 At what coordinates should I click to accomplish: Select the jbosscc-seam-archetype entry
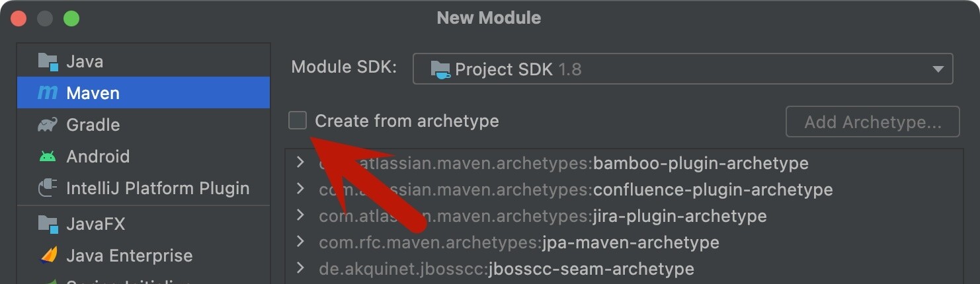click(x=591, y=269)
